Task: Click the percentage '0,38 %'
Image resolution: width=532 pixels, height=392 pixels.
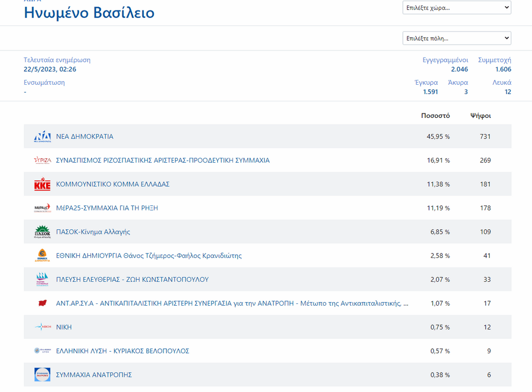Action: click(x=440, y=375)
